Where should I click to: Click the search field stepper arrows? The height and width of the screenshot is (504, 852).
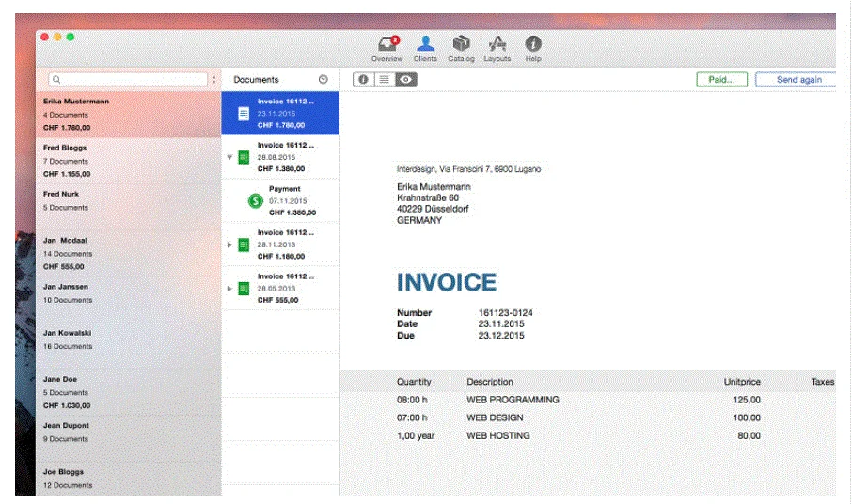point(214,79)
